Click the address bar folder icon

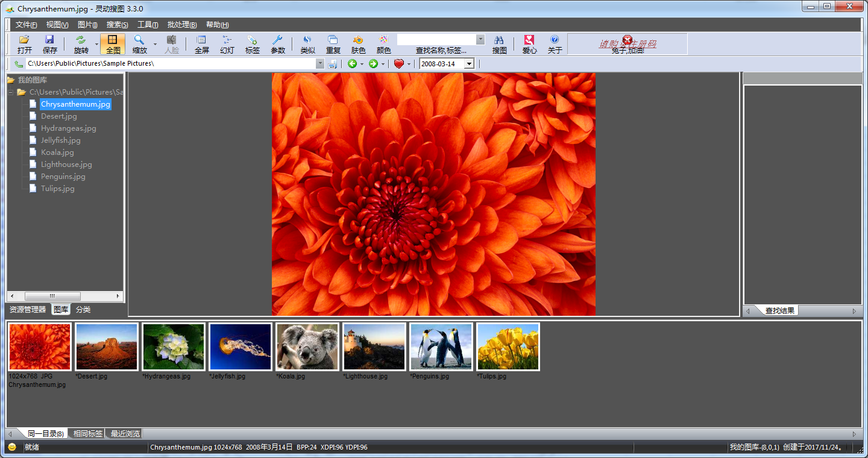click(x=19, y=64)
